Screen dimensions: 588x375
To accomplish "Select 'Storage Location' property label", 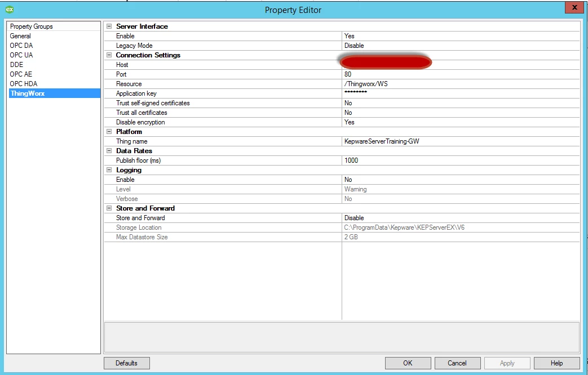I will click(x=139, y=227).
